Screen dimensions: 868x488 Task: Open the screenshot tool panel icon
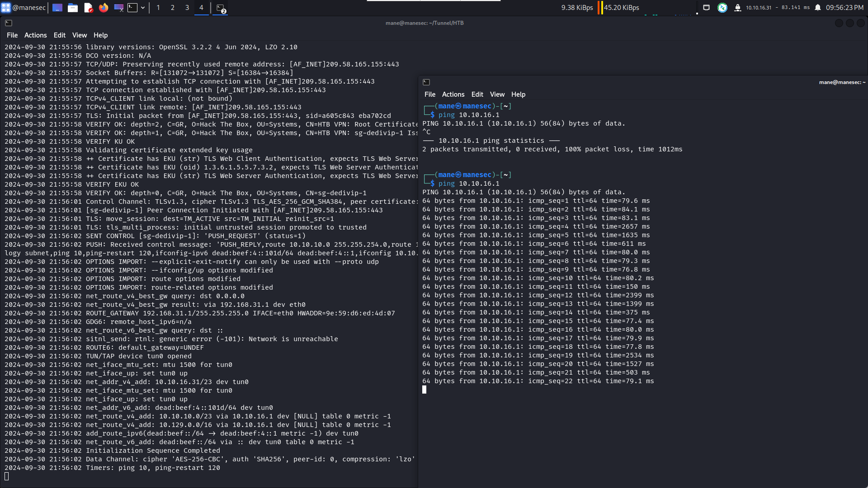pos(119,8)
